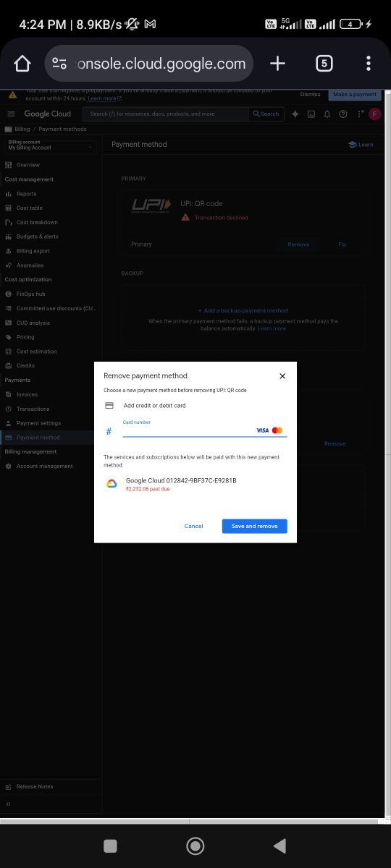Dismiss the prepayment banner

310,94
